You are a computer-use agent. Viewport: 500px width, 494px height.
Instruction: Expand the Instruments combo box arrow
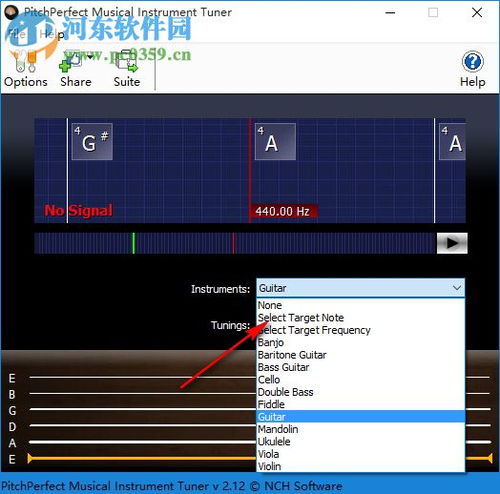(x=457, y=288)
